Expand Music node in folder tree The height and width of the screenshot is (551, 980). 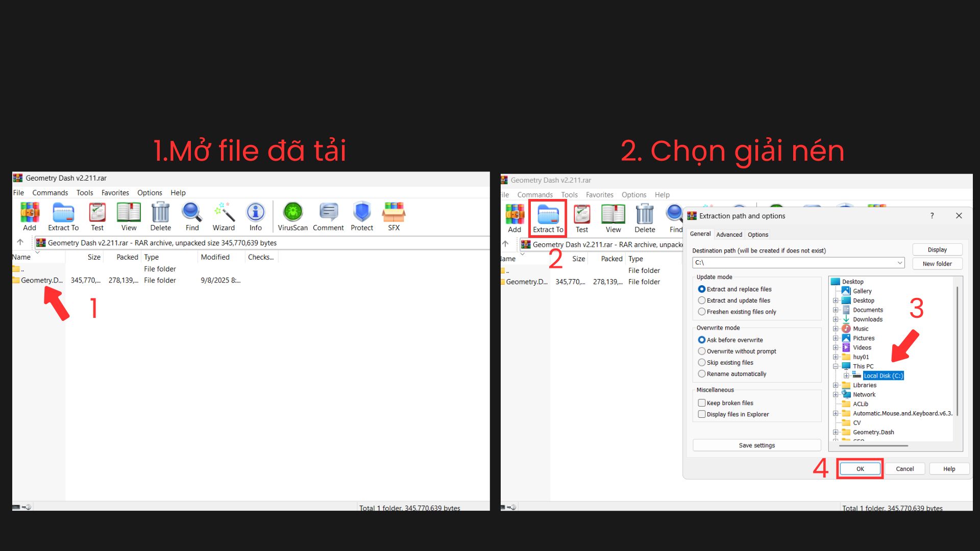tap(836, 329)
